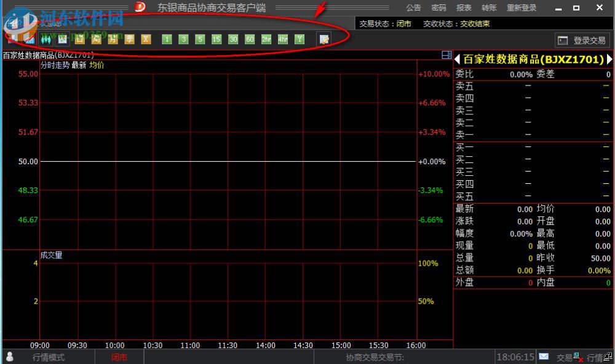Viewport: 615px width, 364px height.
Task: Click the green Y period button
Action: click(300, 39)
